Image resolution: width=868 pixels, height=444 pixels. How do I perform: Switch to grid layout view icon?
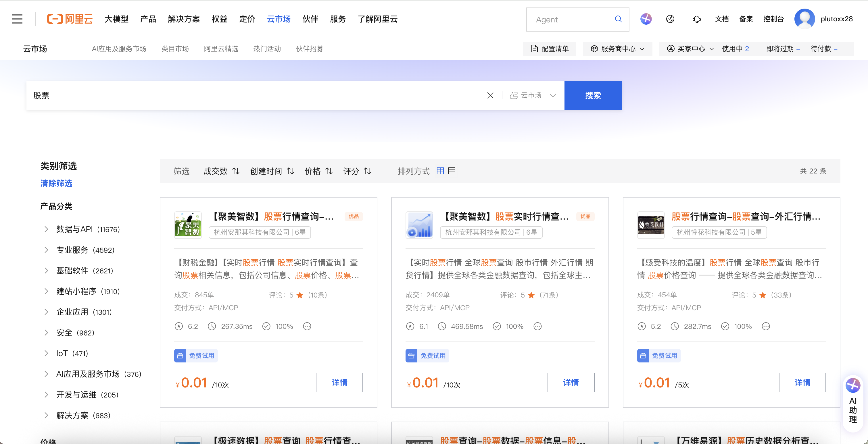(440, 171)
